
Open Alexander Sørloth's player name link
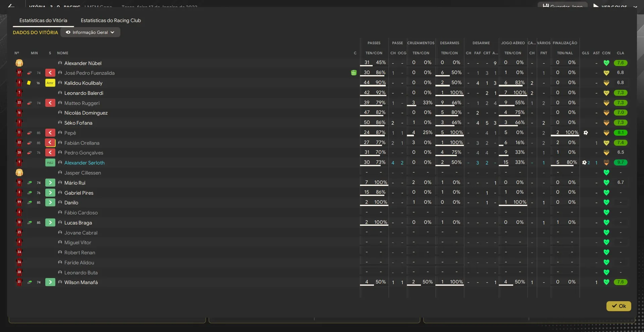(84, 163)
